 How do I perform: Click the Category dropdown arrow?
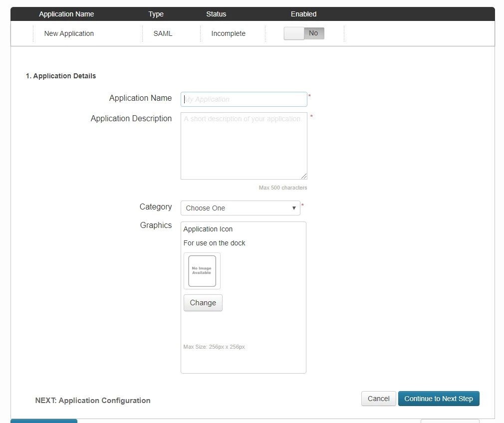pyautogui.click(x=294, y=208)
